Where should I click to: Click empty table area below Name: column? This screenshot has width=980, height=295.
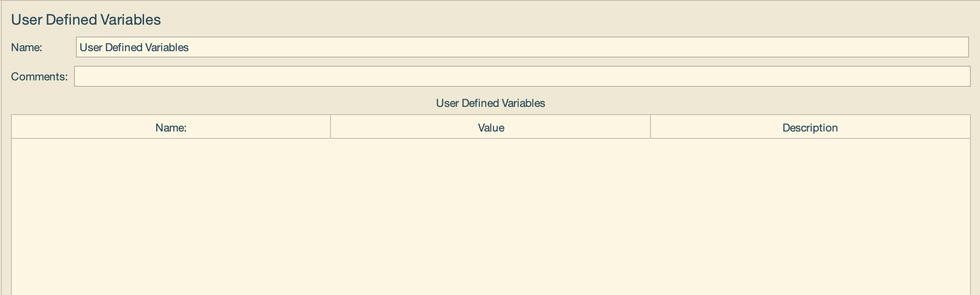click(x=170, y=215)
